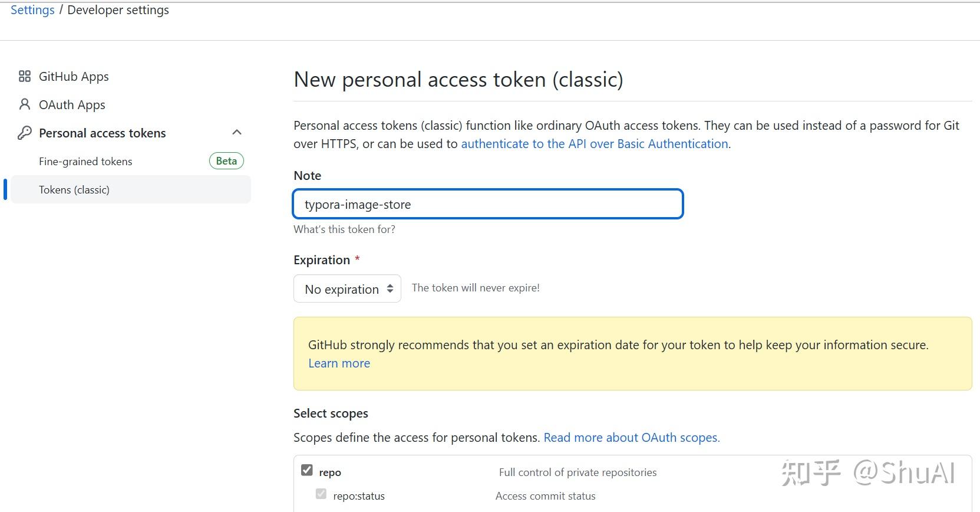This screenshot has width=980, height=512.
Task: Select Fine-grained tokens in sidebar
Action: tap(85, 162)
